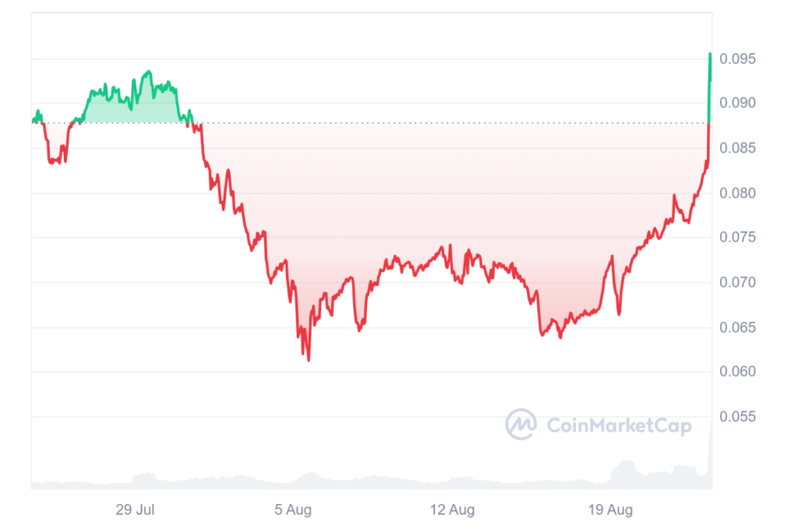
Task: Click the 0.090 price axis label
Action: 737,103
